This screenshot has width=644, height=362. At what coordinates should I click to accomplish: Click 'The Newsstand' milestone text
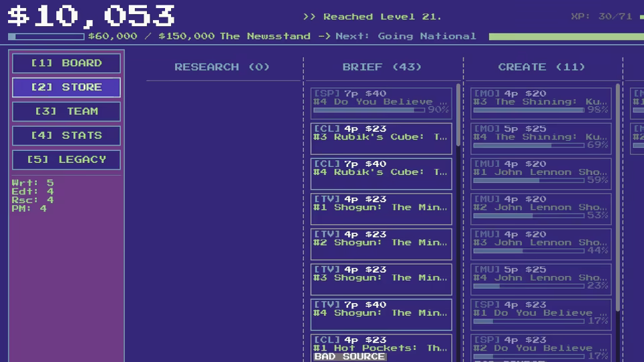pos(265,36)
